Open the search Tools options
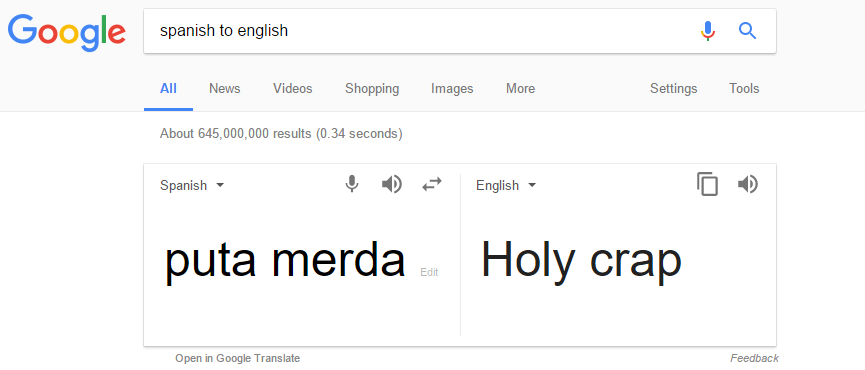865x370 pixels. [x=744, y=88]
